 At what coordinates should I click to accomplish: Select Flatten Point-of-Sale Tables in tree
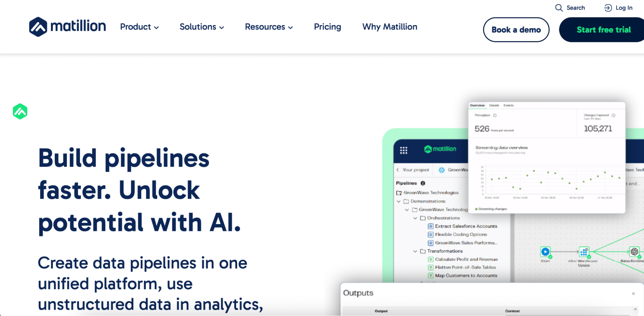point(465,268)
